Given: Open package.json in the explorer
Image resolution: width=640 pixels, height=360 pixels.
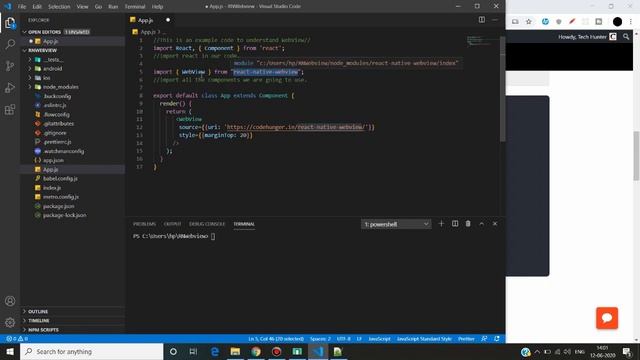Looking at the screenshot, I should (59, 206).
